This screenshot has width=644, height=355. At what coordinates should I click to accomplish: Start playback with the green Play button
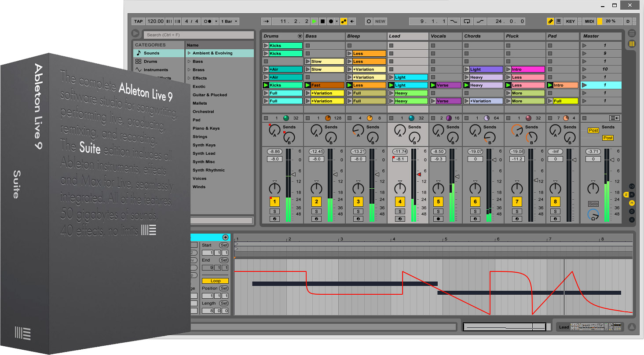pos(314,21)
